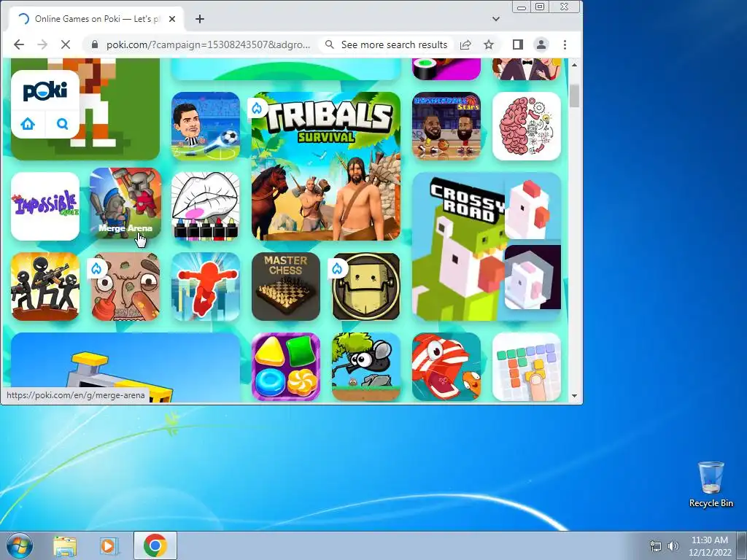Open the Basketball Stars game tile
The width and height of the screenshot is (747, 560).
click(446, 126)
